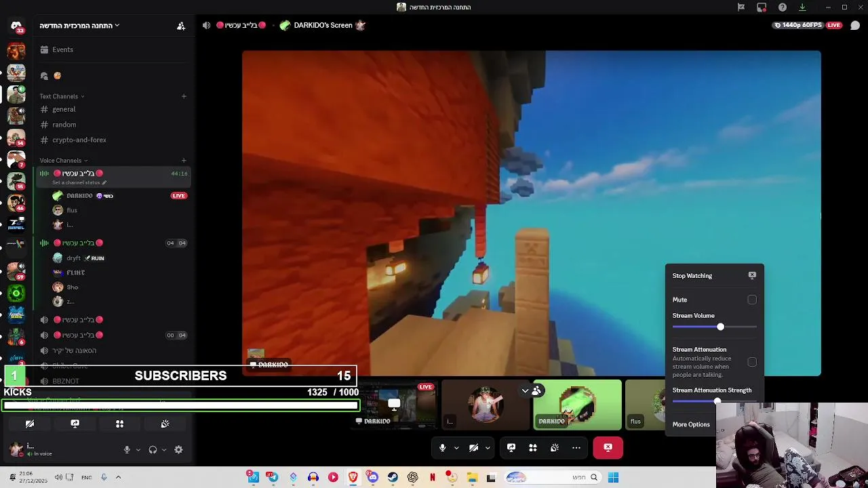Open More Options in stream menu
This screenshot has width=868, height=488.
[x=691, y=424]
